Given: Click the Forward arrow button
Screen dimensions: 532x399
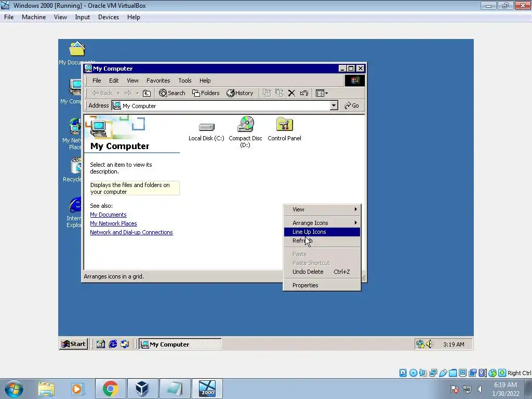Looking at the screenshot, I should [128, 93].
